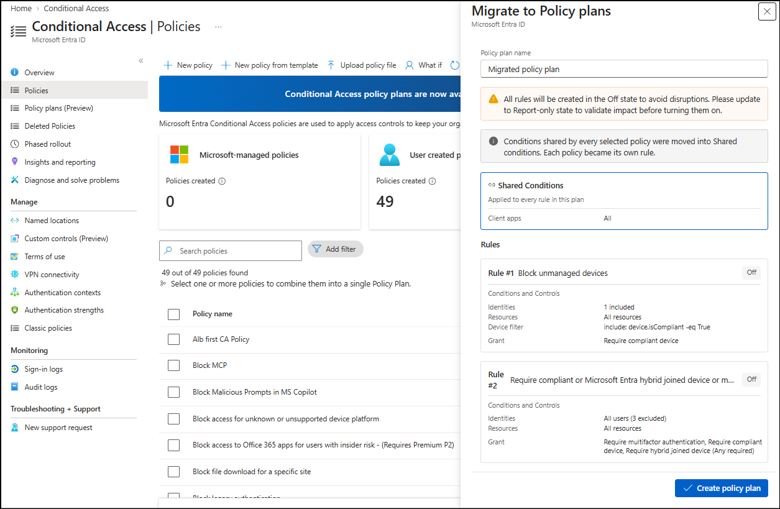The image size is (780, 509).
Task: Check the Block MCP policy checkbox
Action: (174, 365)
